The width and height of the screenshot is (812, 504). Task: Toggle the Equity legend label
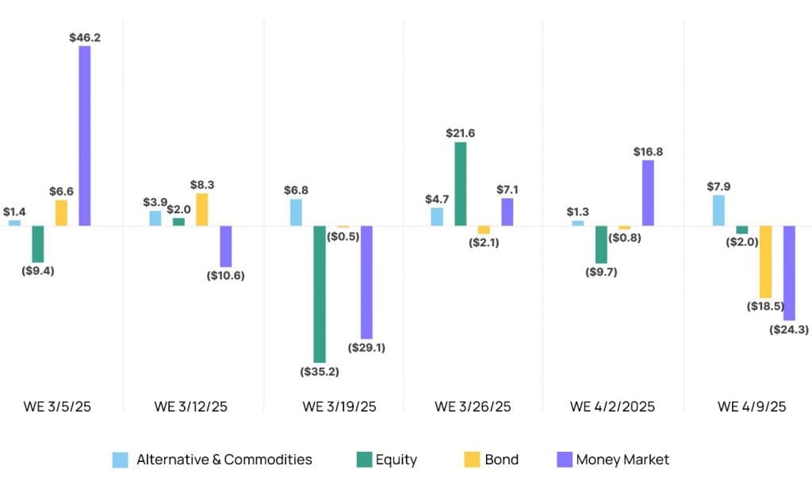click(x=396, y=460)
